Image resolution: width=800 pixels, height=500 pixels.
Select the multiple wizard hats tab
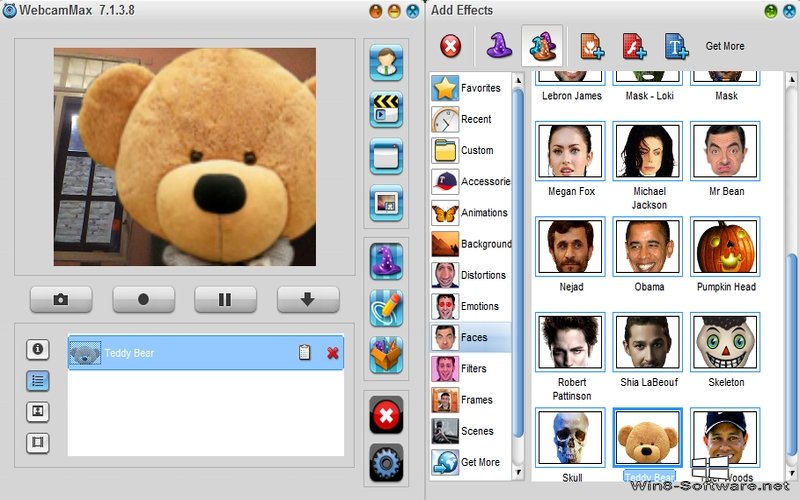(542, 46)
